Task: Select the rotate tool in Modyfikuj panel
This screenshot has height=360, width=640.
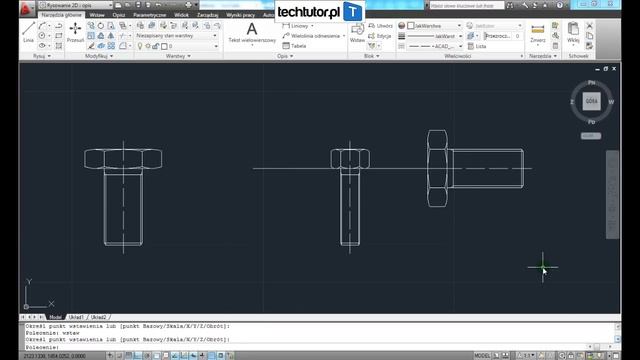Action: click(x=101, y=26)
